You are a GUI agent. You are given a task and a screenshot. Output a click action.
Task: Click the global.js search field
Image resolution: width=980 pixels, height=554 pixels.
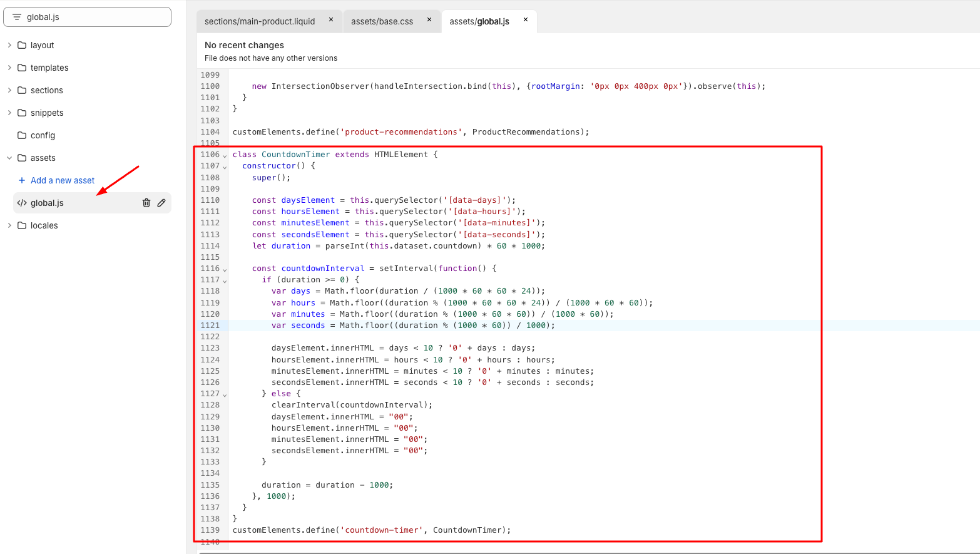coord(87,17)
